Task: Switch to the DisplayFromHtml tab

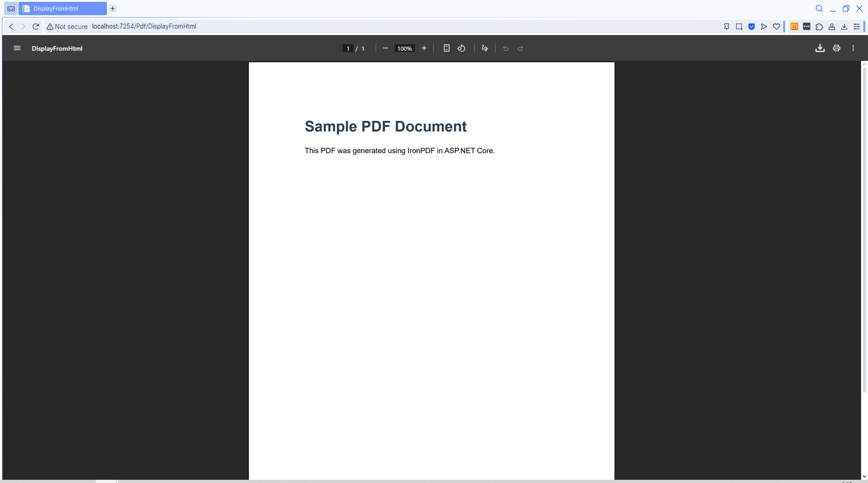Action: (62, 8)
